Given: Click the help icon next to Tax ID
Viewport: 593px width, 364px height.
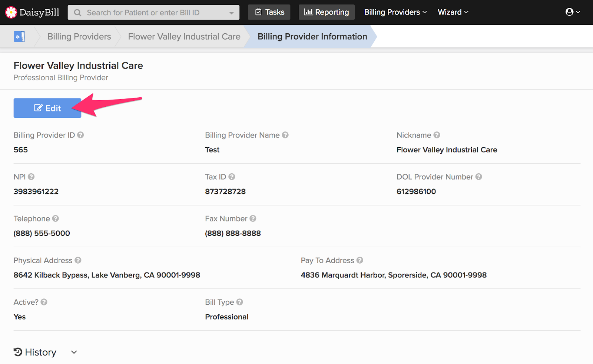Looking at the screenshot, I should tap(232, 177).
